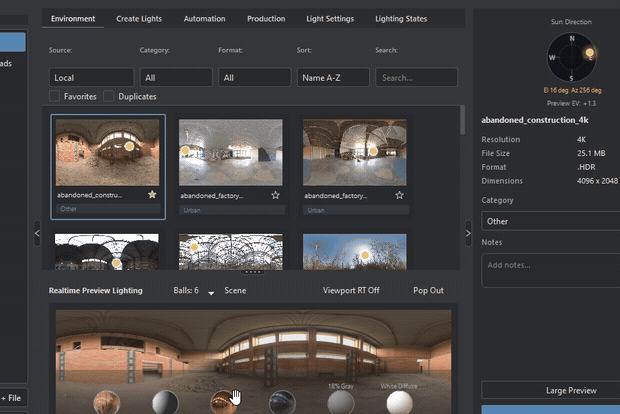Toggle Viewport RT Off

pyautogui.click(x=351, y=291)
